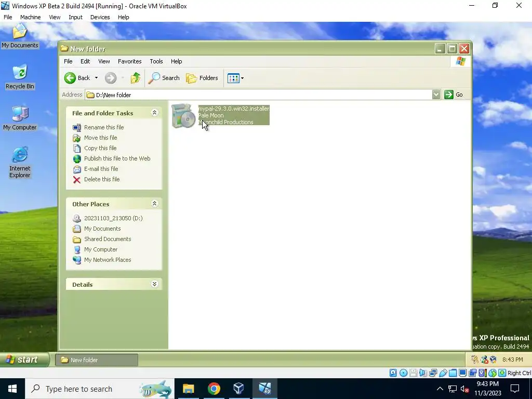Open VirtualBox Devices menu

(100, 17)
